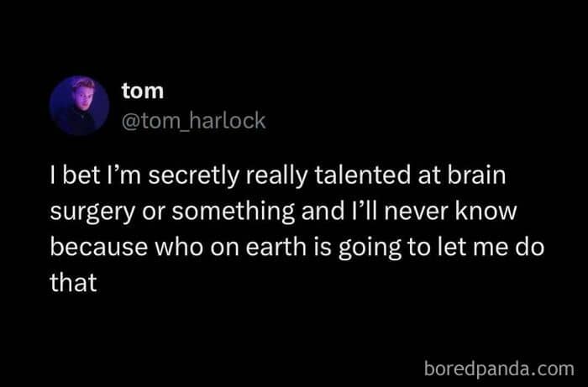Click the display name "tom"
This screenshot has width=588, height=387.
point(143,91)
